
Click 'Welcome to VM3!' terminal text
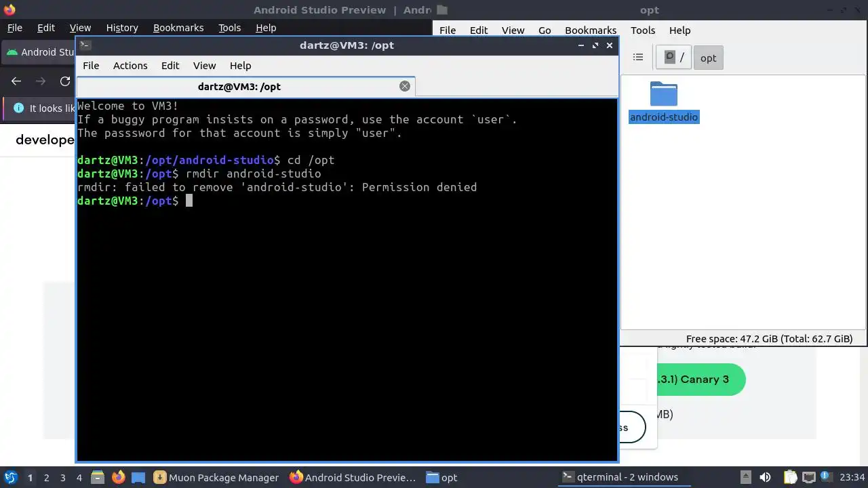click(x=127, y=106)
